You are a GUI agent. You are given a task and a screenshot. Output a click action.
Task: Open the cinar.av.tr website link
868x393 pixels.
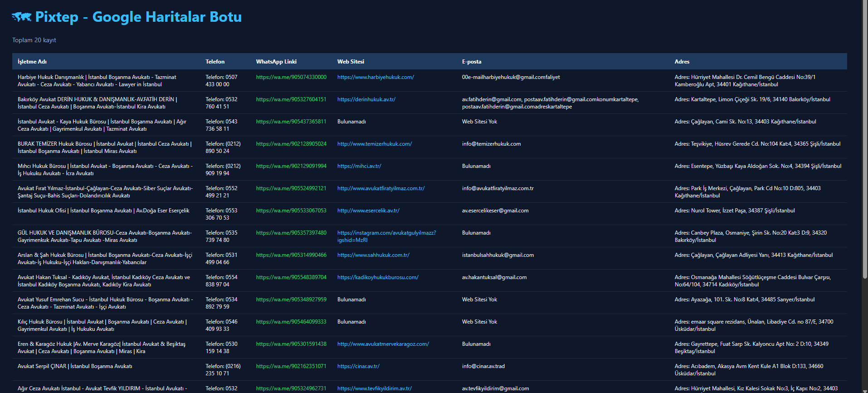[x=358, y=366]
